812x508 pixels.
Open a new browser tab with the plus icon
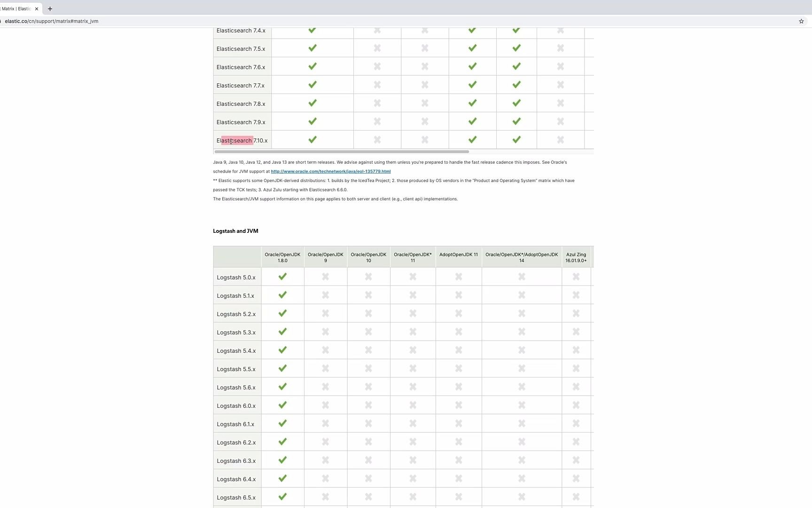[x=50, y=8]
